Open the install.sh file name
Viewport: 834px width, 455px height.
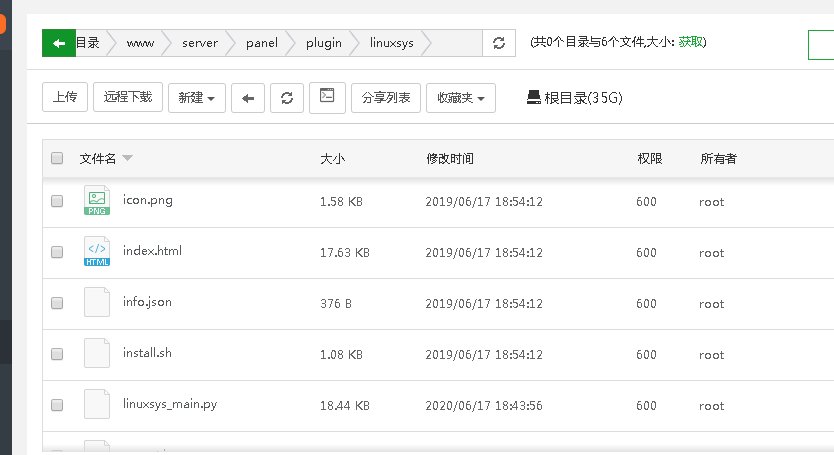coord(148,353)
